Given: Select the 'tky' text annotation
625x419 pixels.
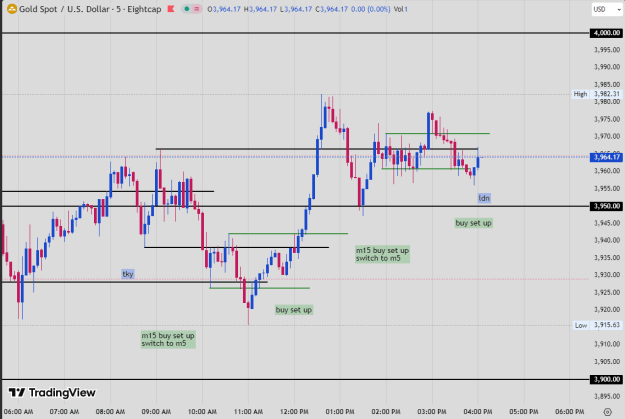Looking at the screenshot, I should pos(128,274).
